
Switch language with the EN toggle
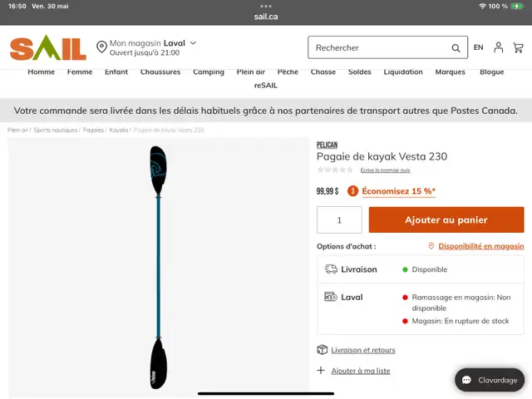pyautogui.click(x=479, y=47)
